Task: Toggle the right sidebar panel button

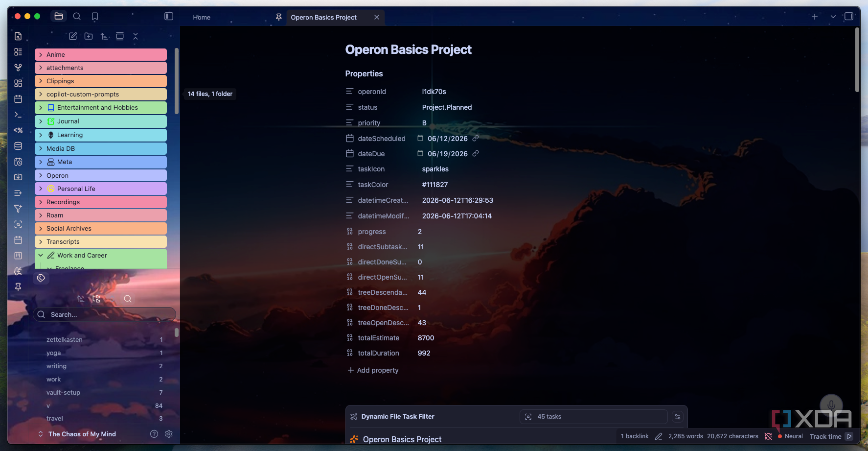Action: coord(849,17)
